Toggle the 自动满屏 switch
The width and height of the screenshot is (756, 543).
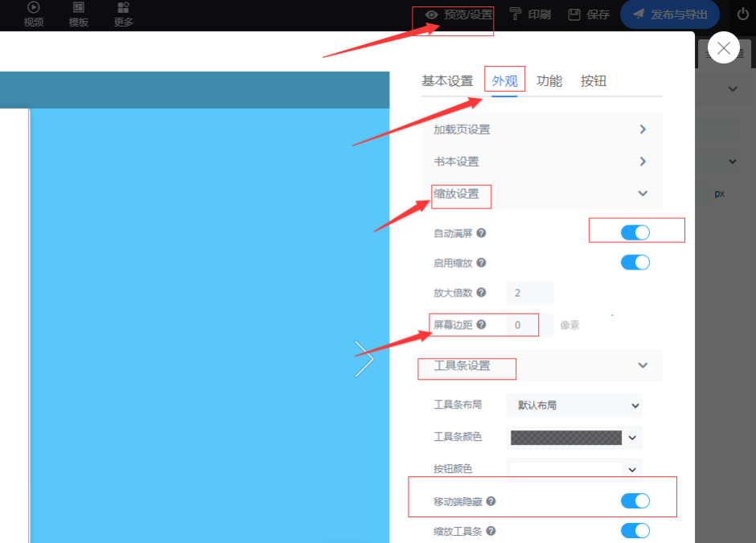click(635, 233)
